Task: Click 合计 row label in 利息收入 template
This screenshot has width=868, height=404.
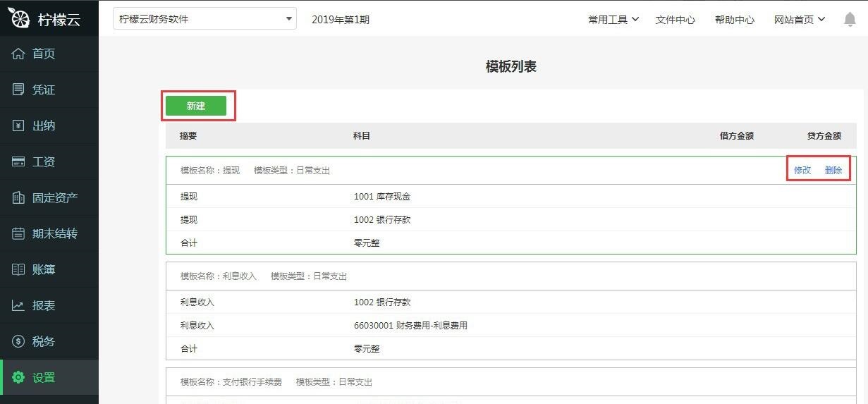Action: [x=188, y=349]
